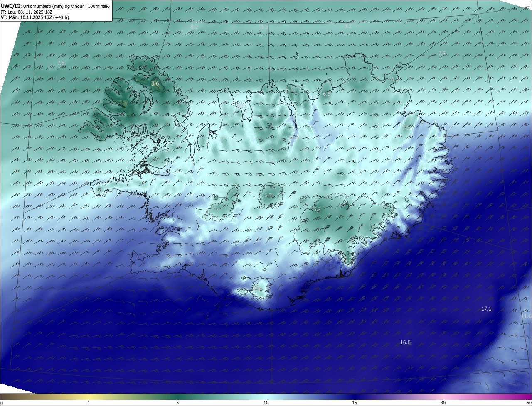Click the 17.1 value label over the ocean
The image size is (532, 406).
tap(486, 309)
